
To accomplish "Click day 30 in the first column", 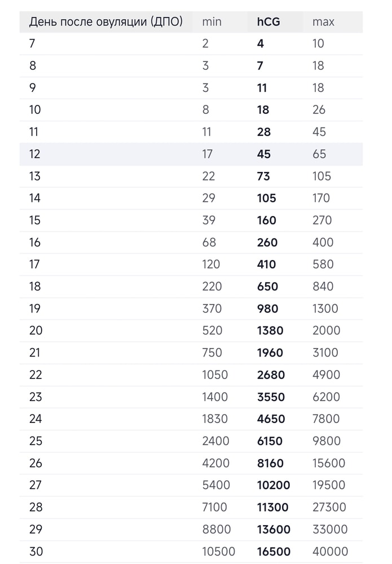I will click(x=36, y=552).
